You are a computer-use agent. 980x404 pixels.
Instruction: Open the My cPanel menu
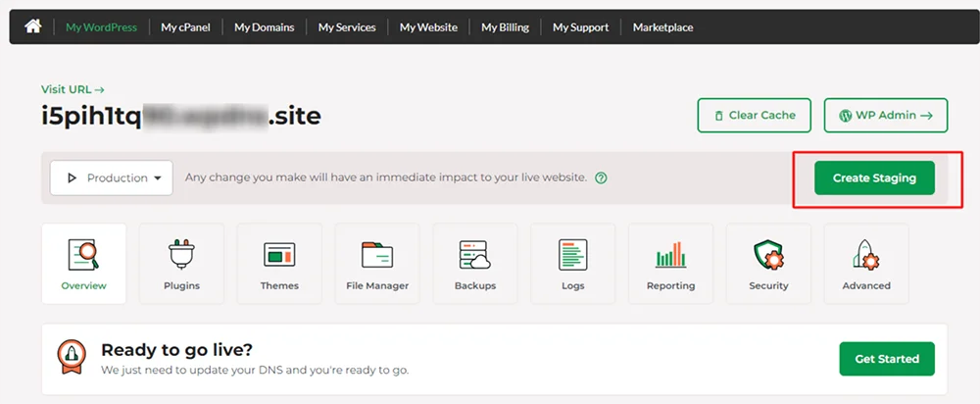tap(185, 26)
